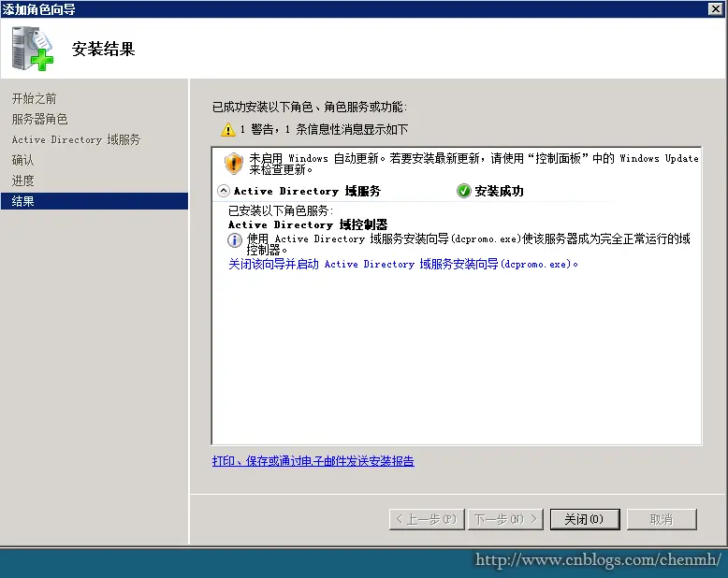This screenshot has width=728, height=578.
Task: Click the 上一步(P) button
Action: point(427,519)
